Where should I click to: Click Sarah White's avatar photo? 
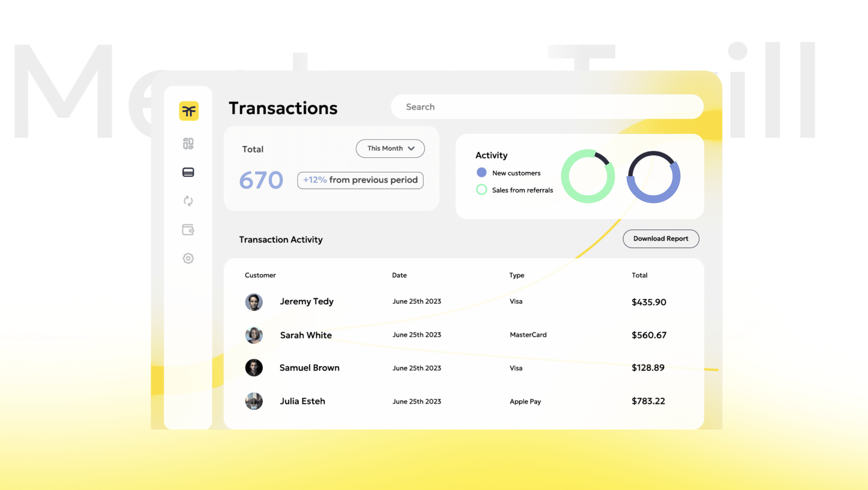click(x=254, y=335)
